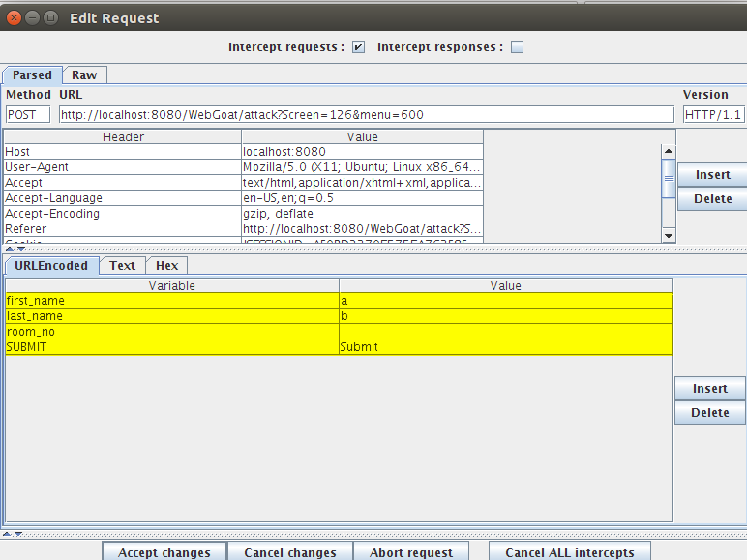Click the variables table Value column heading
Viewport: 747px width, 560px height.
505,286
